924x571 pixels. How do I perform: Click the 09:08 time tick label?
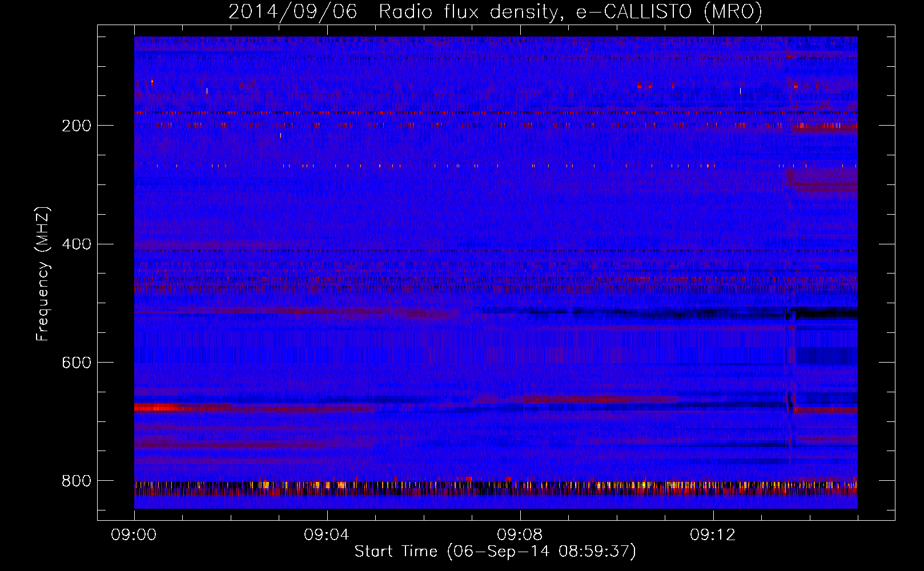coord(520,534)
